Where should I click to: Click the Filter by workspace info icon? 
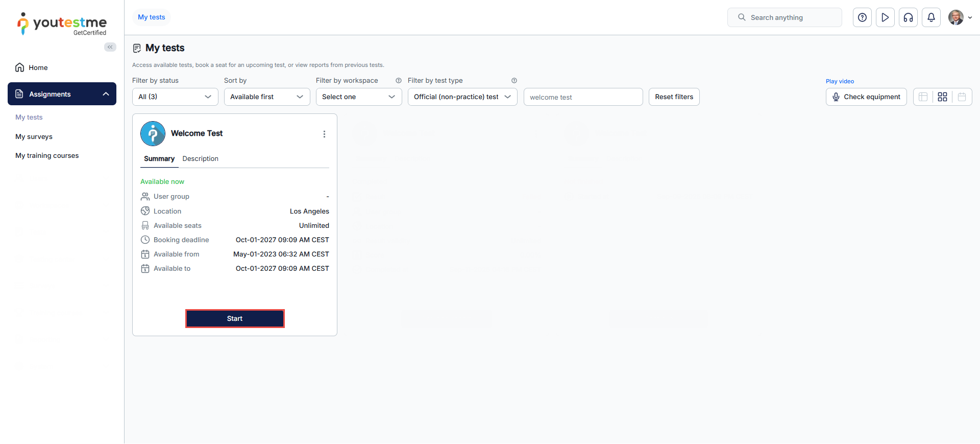coord(399,81)
